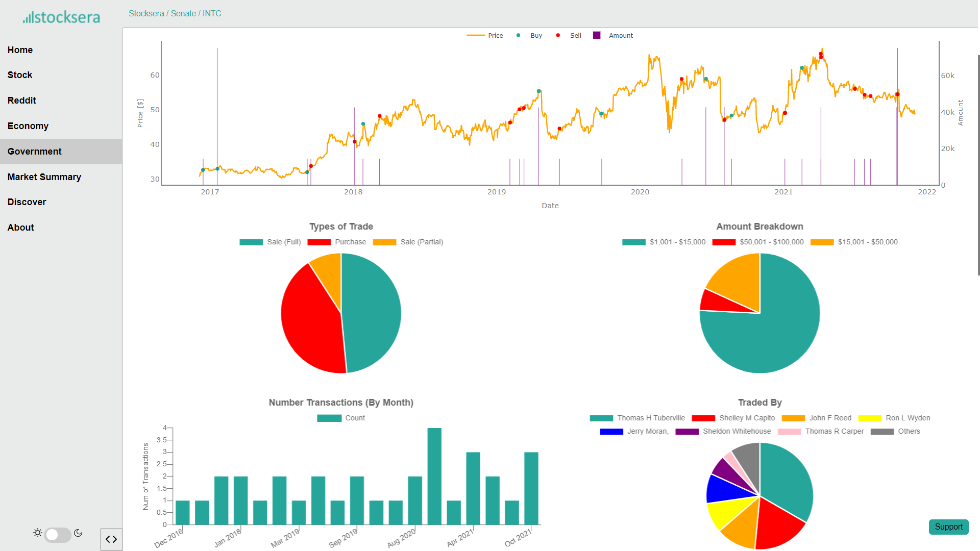
Task: Toggle the Buy legend dot marker
Action: coord(518,35)
